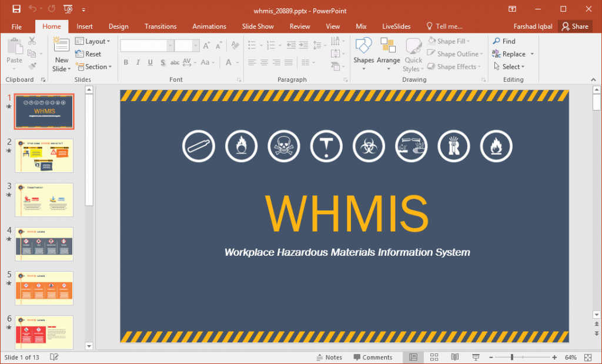This screenshot has height=364, width=602.
Task: Open the Shapes gallery
Action: coord(363,53)
